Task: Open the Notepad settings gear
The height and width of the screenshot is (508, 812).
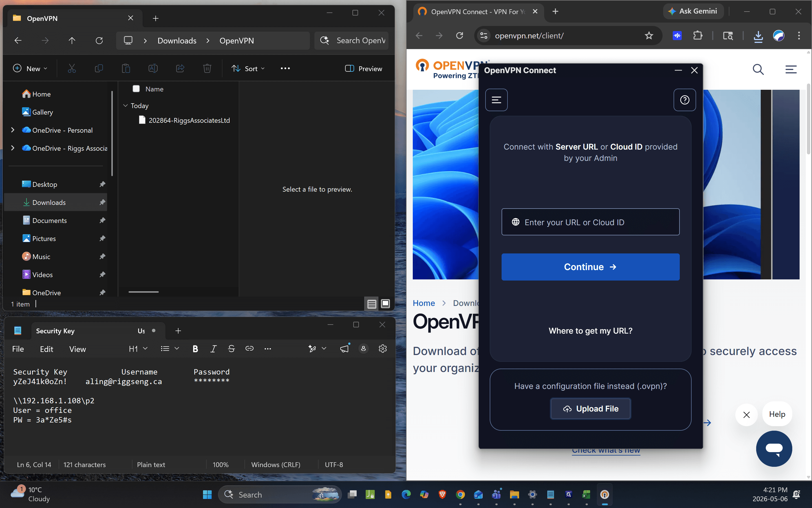Action: pyautogui.click(x=383, y=349)
